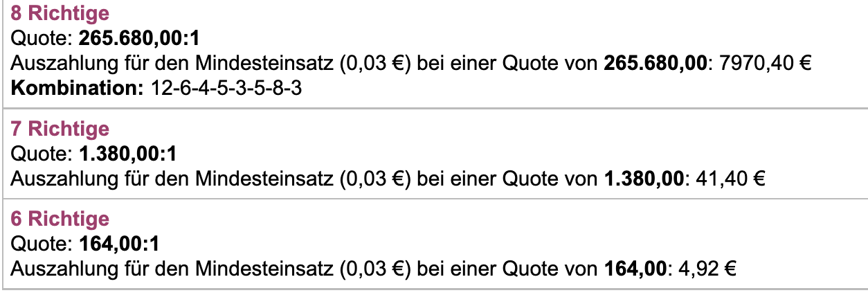Viewport: 868px width, 295px height.
Task: Click "Quote:" label under 8 Richtige
Action: point(42,38)
